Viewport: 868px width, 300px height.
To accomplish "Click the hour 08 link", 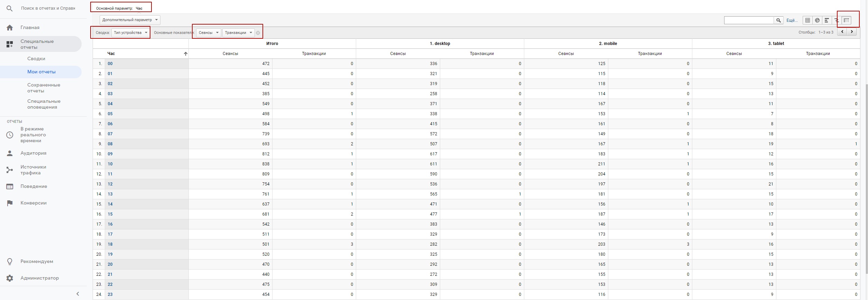I will coord(110,144).
